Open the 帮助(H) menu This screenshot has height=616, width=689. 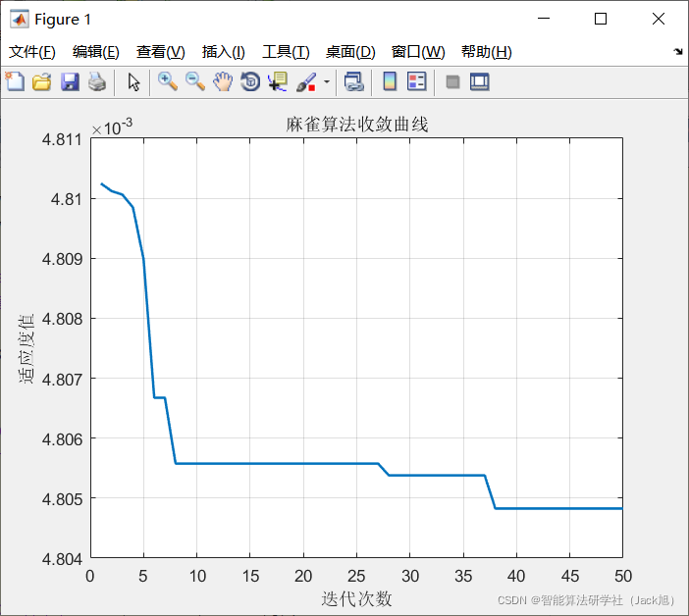click(x=487, y=52)
